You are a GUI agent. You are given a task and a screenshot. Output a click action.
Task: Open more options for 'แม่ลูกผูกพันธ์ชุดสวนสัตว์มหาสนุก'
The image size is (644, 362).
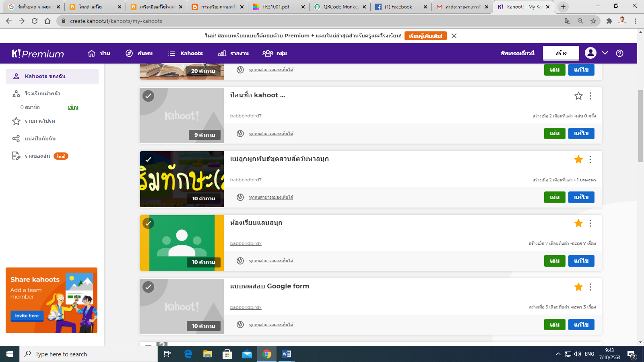click(x=590, y=159)
